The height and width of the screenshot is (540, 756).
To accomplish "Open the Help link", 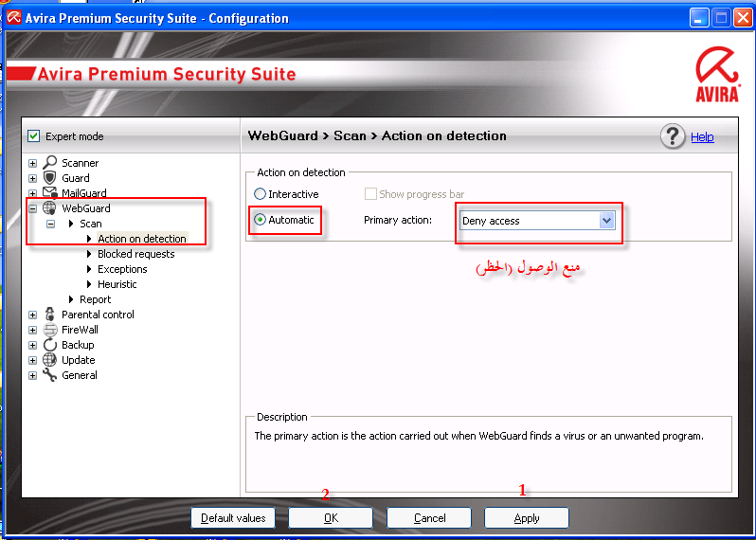I will (x=702, y=137).
